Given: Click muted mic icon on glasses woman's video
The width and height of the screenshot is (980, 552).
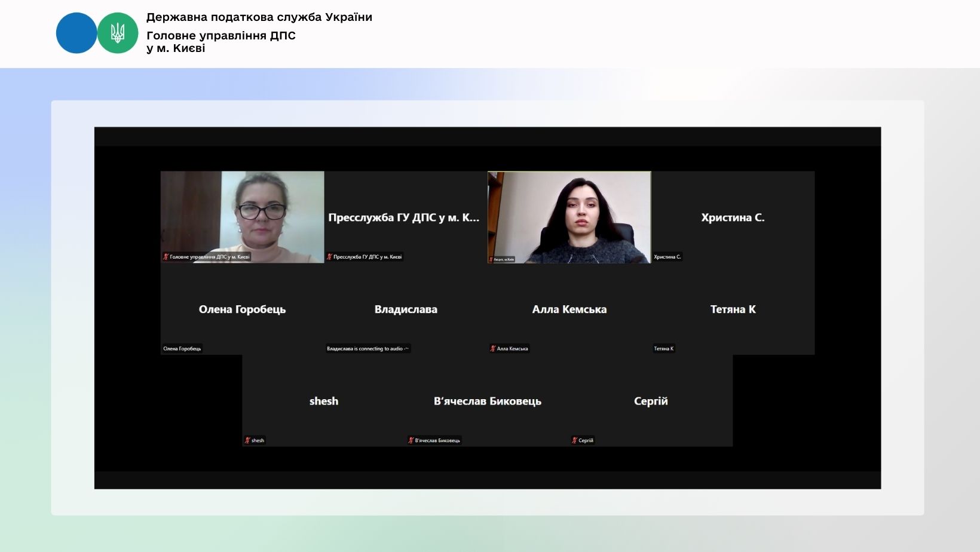Looking at the screenshot, I should (166, 257).
